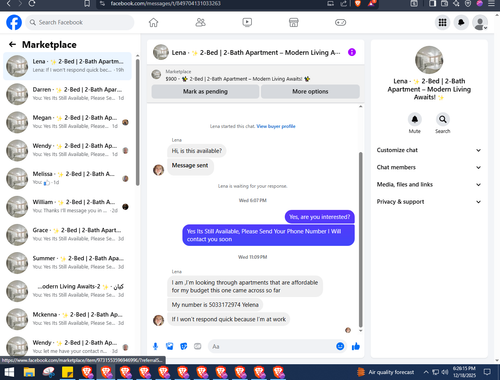The height and width of the screenshot is (380, 500).
Task: Click the listing title in the Marketplace banner
Action: click(238, 79)
